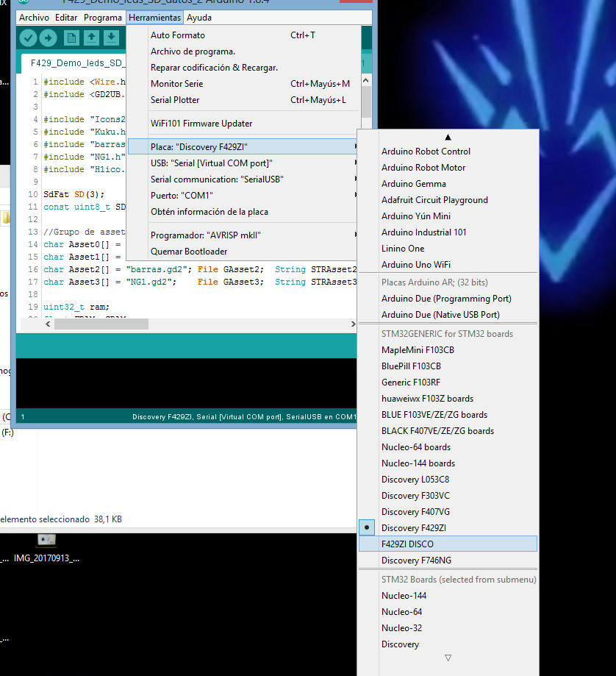Select Quemar Bootloader

(x=243, y=252)
